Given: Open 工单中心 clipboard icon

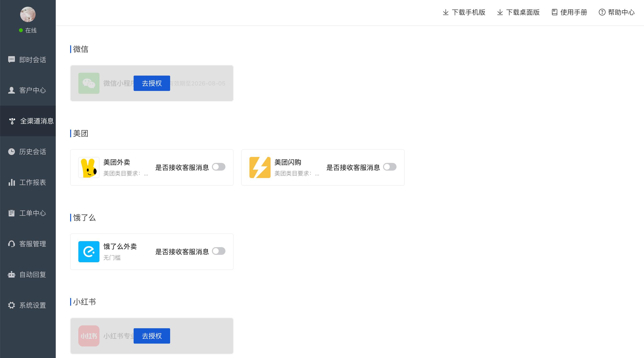Looking at the screenshot, I should [x=12, y=213].
